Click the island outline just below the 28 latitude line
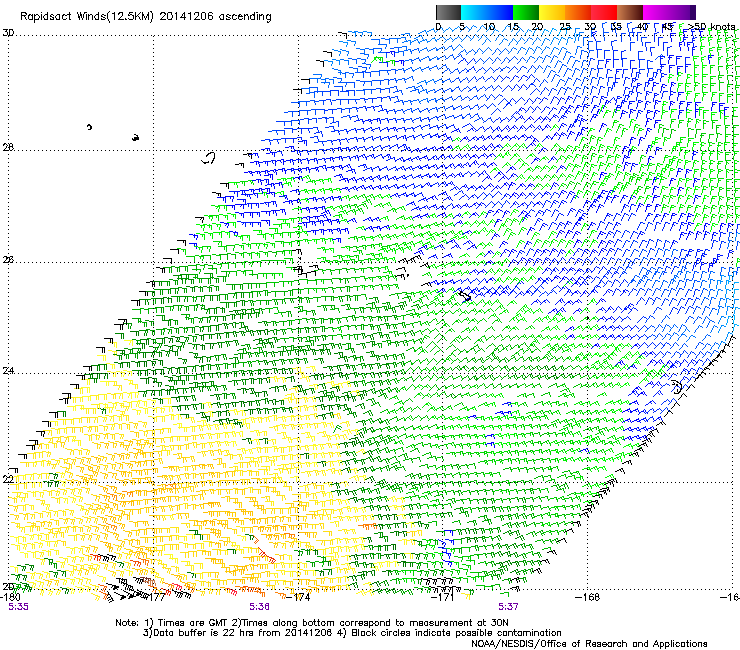 (x=209, y=158)
